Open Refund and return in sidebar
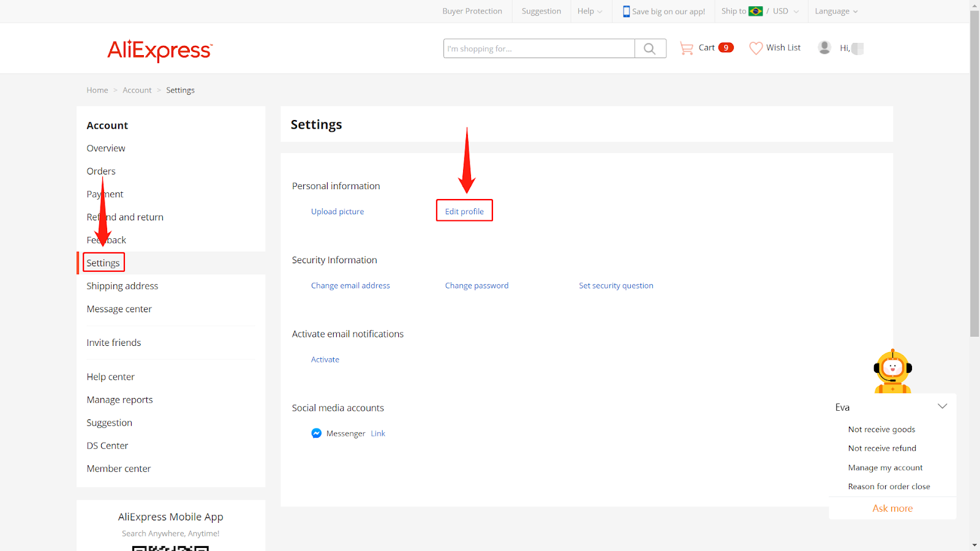 (x=125, y=217)
